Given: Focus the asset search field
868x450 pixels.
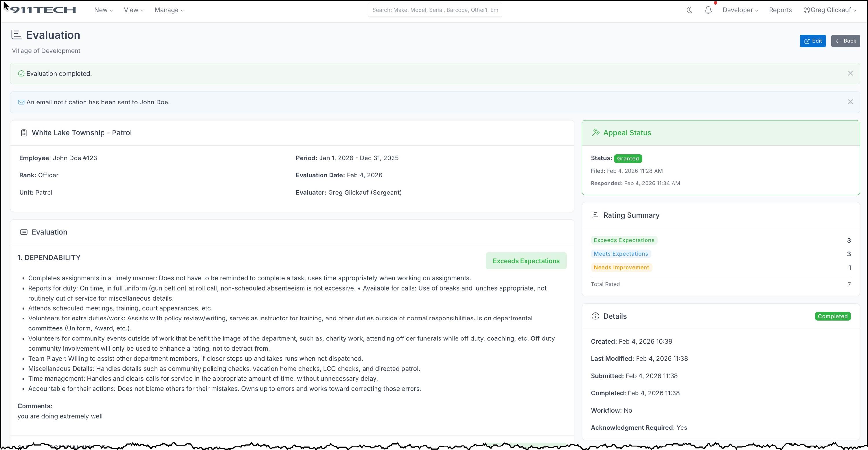Looking at the screenshot, I should click(435, 10).
